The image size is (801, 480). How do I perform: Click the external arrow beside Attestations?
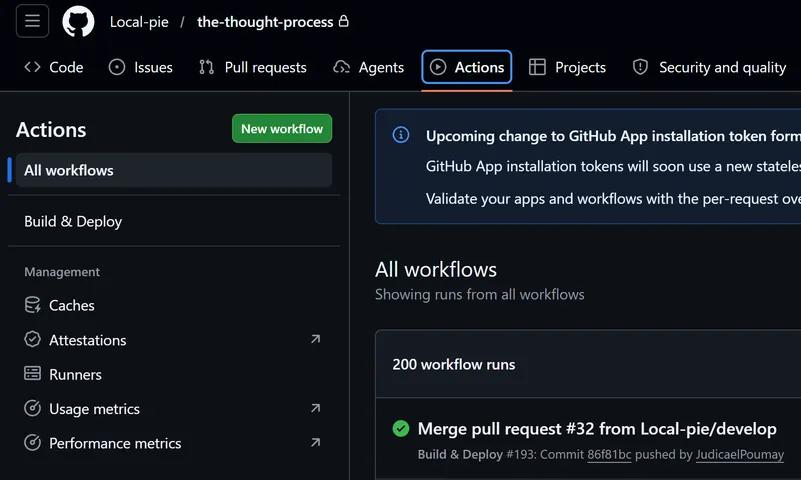click(316, 339)
